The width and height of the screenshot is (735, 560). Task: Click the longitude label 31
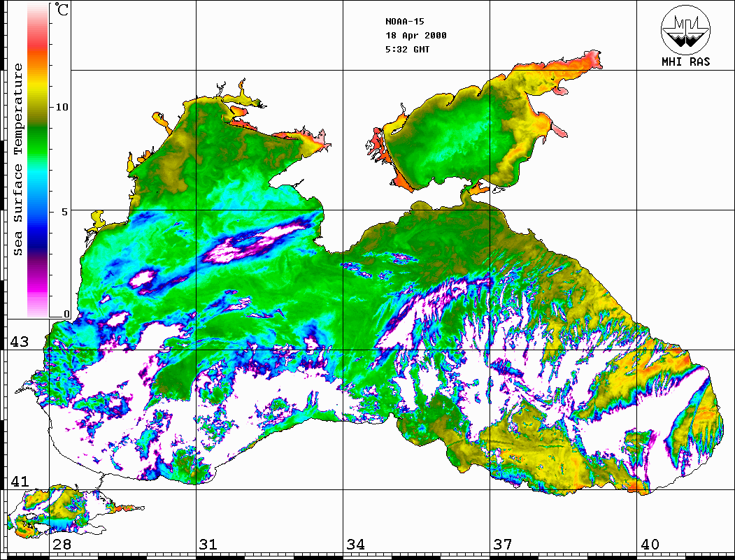208,544
